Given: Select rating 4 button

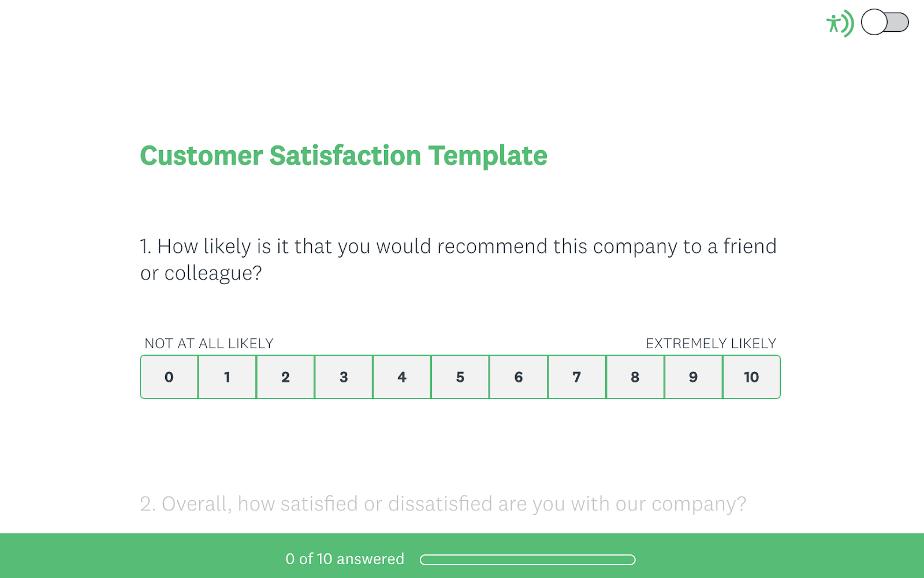Looking at the screenshot, I should click(402, 377).
